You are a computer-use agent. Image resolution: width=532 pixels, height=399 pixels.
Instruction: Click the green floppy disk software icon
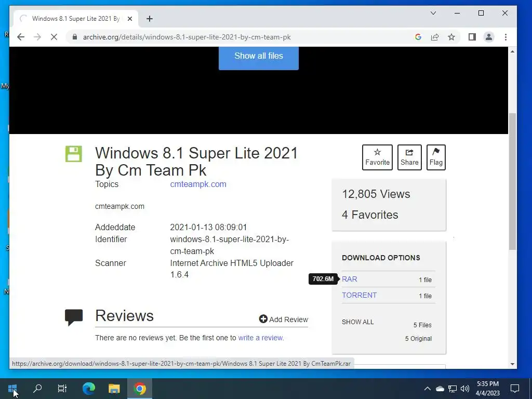pos(74,154)
